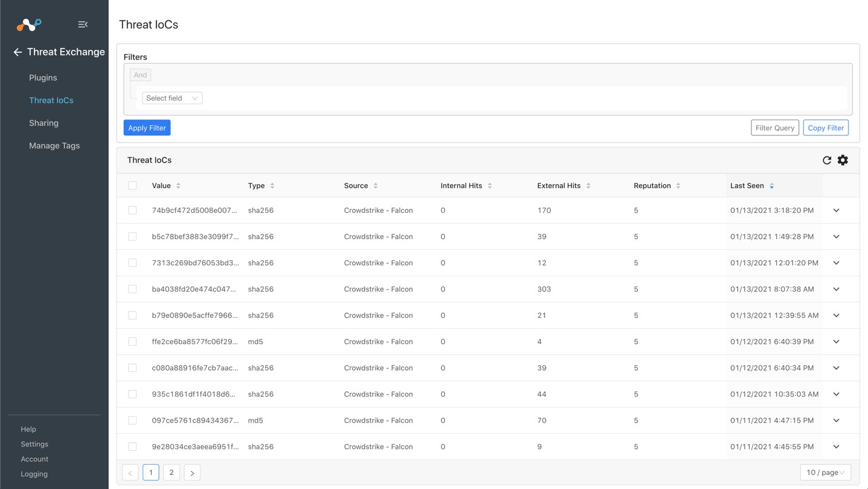868x489 pixels.
Task: Expand row 9e28034ce3aeea6951f details
Action: pyautogui.click(x=836, y=447)
